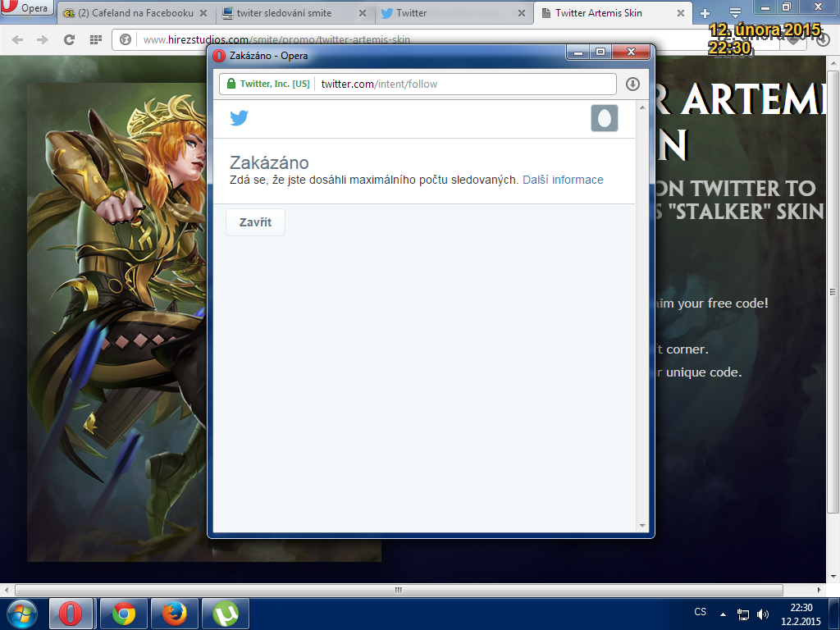
Task: Launch Chrome from taskbar
Action: pyautogui.click(x=124, y=614)
